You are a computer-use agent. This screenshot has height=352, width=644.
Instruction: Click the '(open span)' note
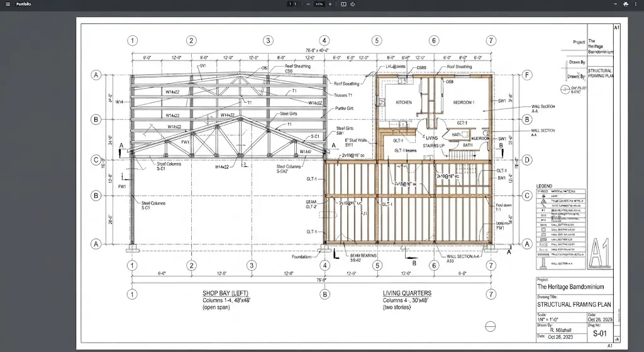pos(216,307)
